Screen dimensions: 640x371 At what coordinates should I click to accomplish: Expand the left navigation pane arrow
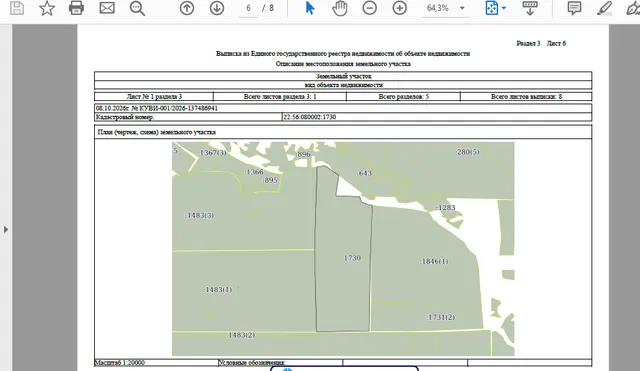point(6,229)
